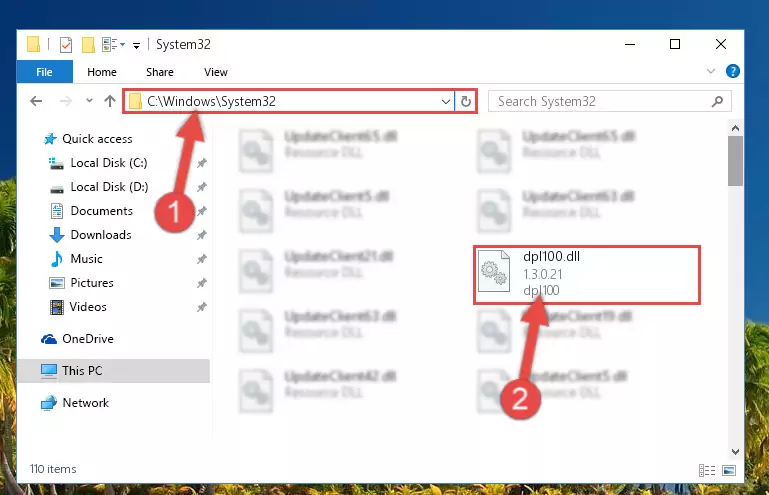Click the Music note icon
This screenshot has height=495, width=769.
pos(57,259)
